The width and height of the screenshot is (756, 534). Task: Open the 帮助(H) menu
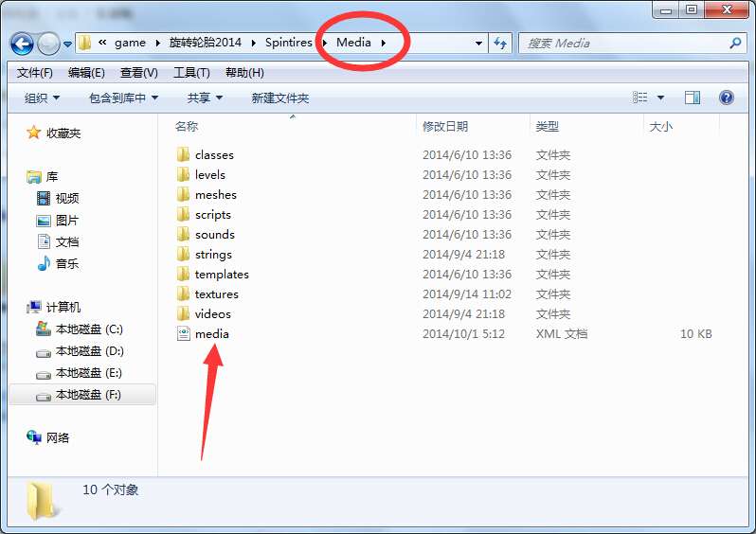click(244, 73)
